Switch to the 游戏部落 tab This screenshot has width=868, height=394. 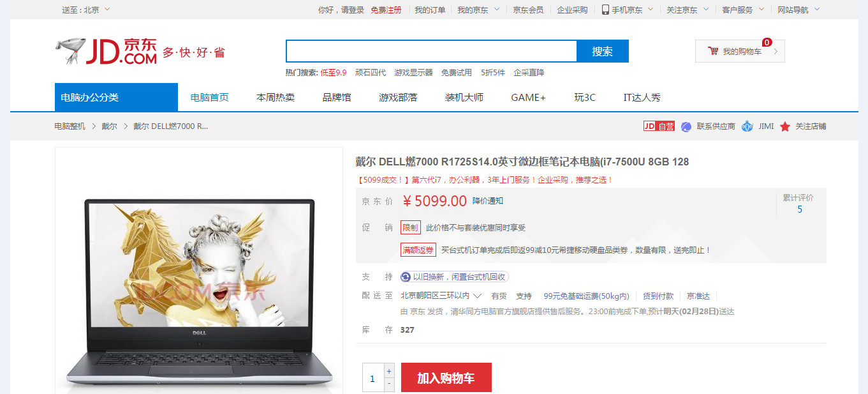pyautogui.click(x=398, y=98)
